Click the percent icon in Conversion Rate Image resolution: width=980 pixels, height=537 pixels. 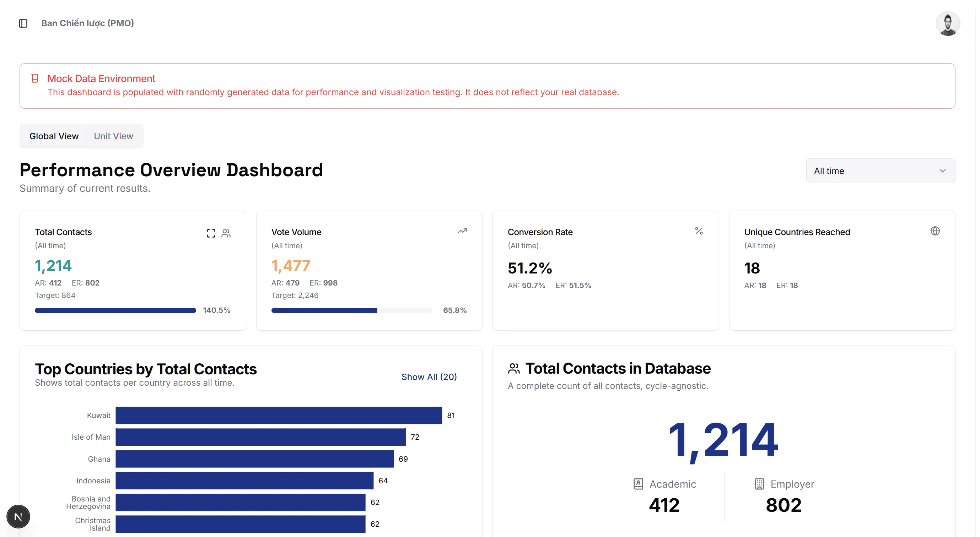[699, 231]
